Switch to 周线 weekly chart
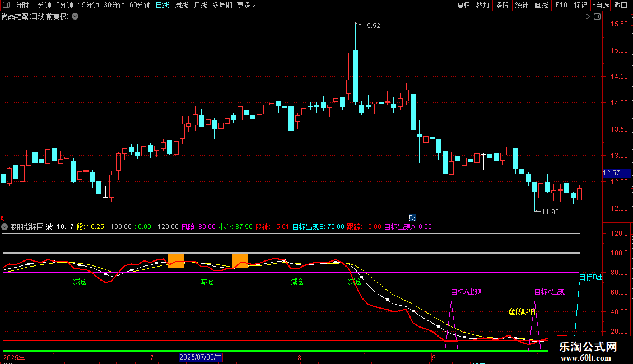Viewport: 633px width, 364px height. [x=181, y=5]
